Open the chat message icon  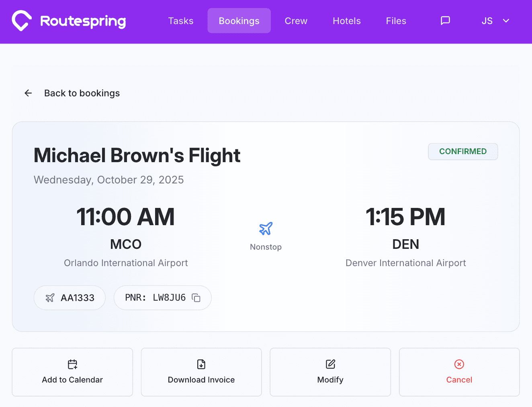(445, 20)
